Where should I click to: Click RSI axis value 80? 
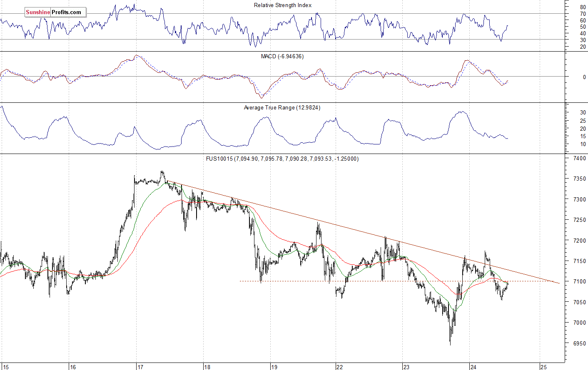(x=583, y=7)
